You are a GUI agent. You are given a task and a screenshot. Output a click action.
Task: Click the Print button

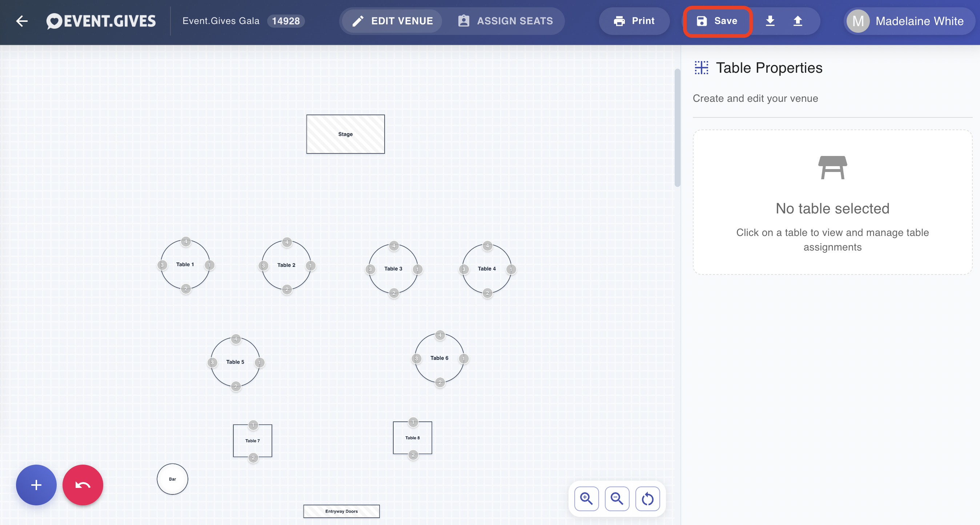pos(634,21)
